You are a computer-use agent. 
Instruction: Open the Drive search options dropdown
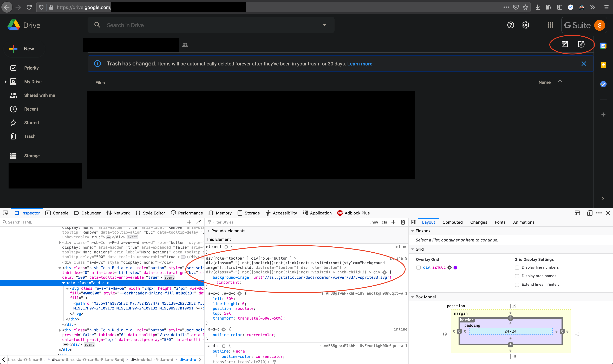(x=324, y=25)
